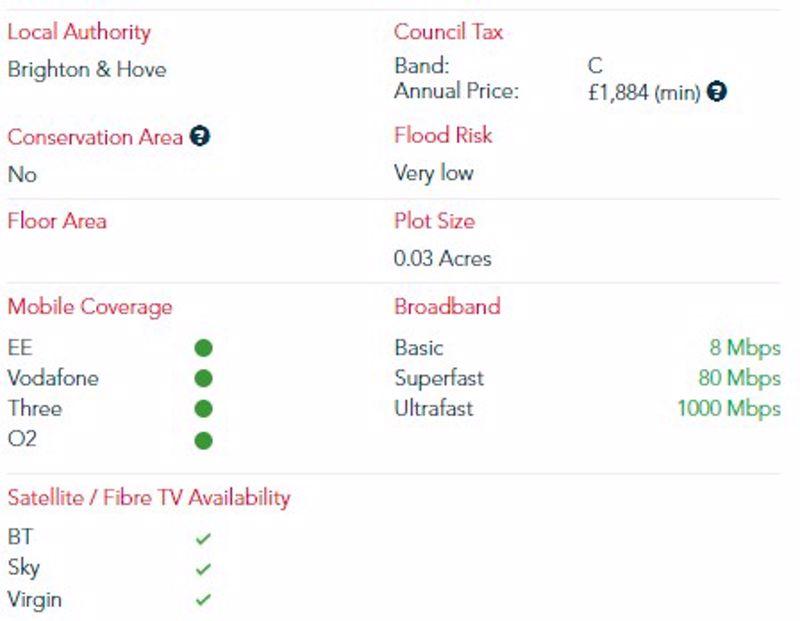Click the Plot Size 0.03 Acres value
The height and width of the screenshot is (621, 800).
(x=443, y=258)
